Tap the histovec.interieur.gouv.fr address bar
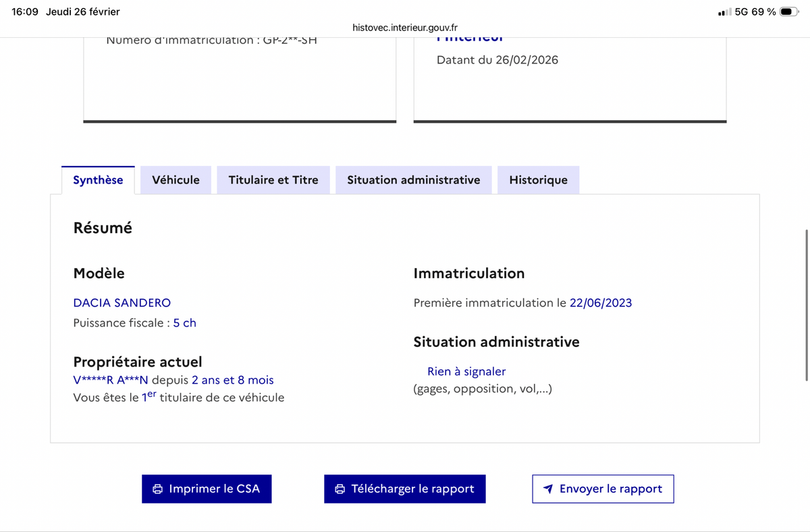The width and height of the screenshot is (810, 532). pos(405,28)
